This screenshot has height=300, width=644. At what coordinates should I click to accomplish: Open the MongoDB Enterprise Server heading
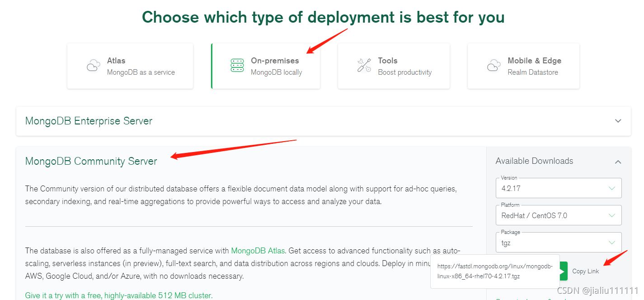(89, 121)
